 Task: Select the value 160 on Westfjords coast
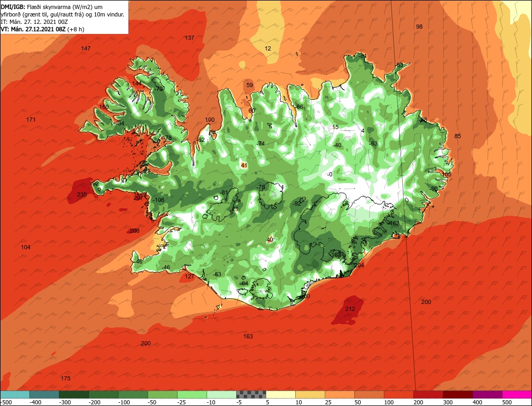pyautogui.click(x=104, y=107)
